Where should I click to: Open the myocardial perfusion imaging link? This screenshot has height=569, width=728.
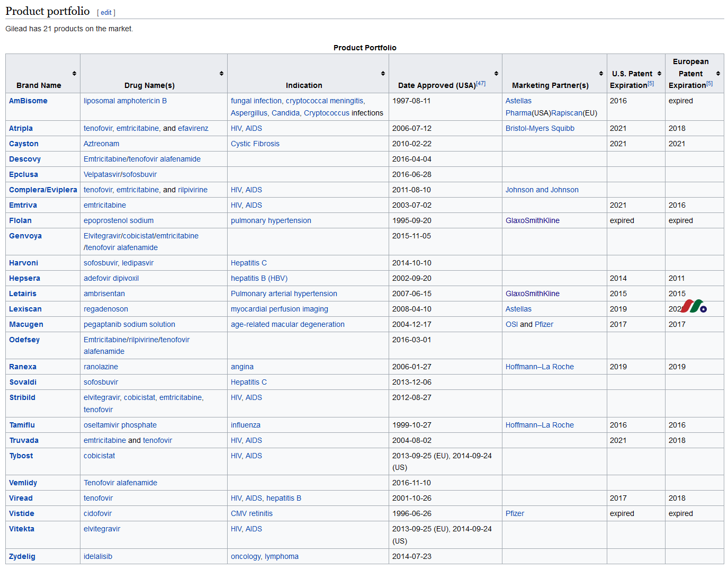coord(280,309)
